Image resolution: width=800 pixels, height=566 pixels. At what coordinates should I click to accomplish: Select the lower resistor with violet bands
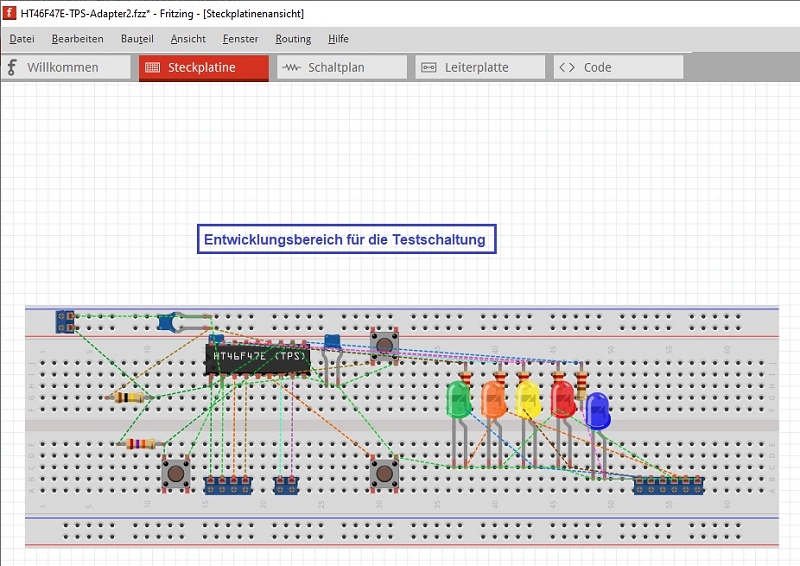point(141,444)
